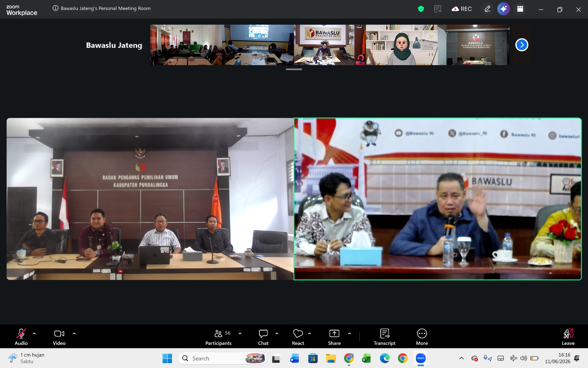The width and height of the screenshot is (588, 368).
Task: Click the OneDrive sync error tray icon
Action: [474, 358]
